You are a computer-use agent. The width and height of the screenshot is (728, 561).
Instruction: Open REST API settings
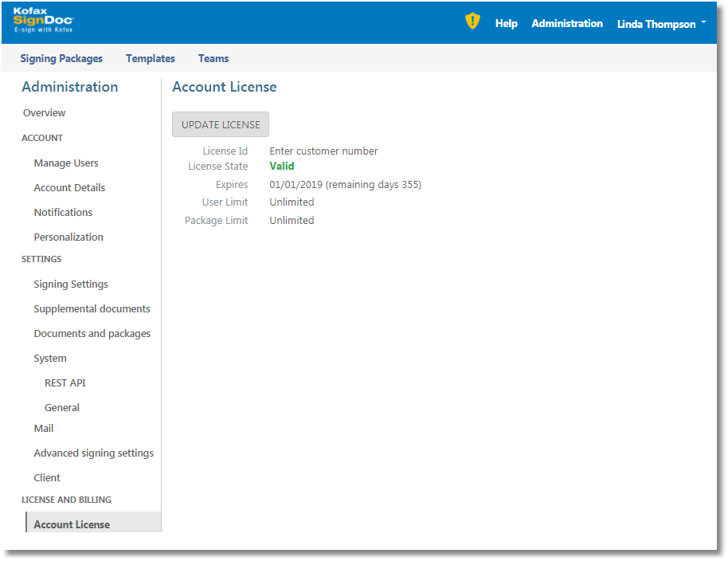(65, 383)
